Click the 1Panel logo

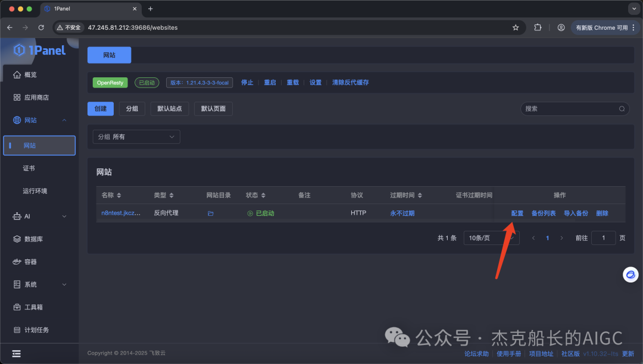(x=39, y=50)
